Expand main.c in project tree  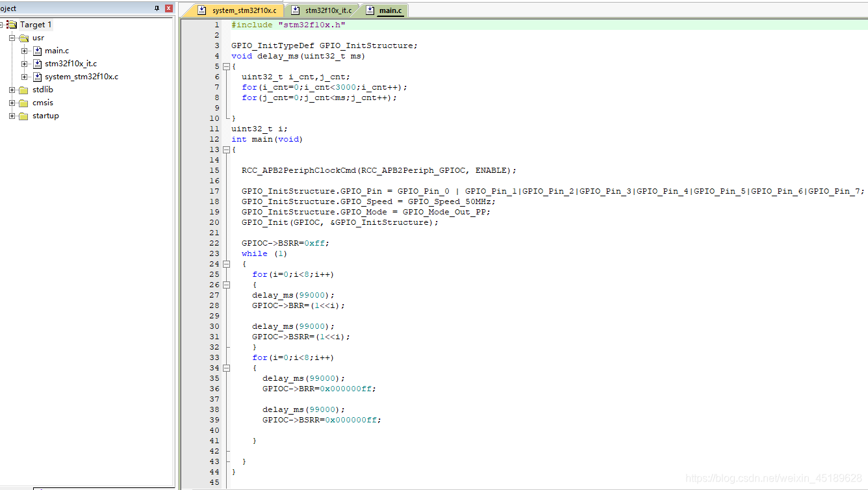(x=24, y=51)
